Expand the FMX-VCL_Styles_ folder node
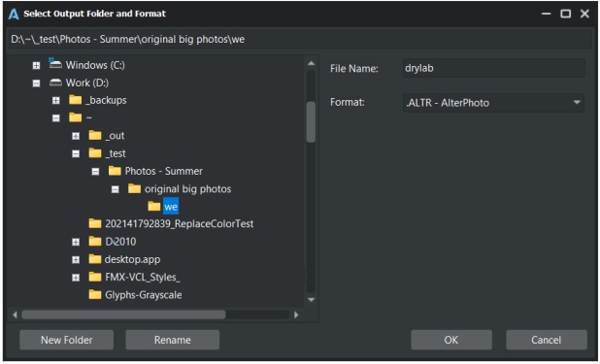This screenshot has width=600, height=364. pyautogui.click(x=76, y=278)
